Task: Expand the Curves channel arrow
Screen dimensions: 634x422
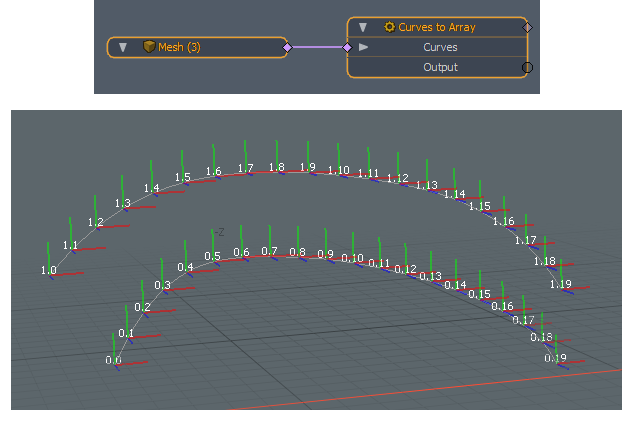Action: click(x=363, y=47)
